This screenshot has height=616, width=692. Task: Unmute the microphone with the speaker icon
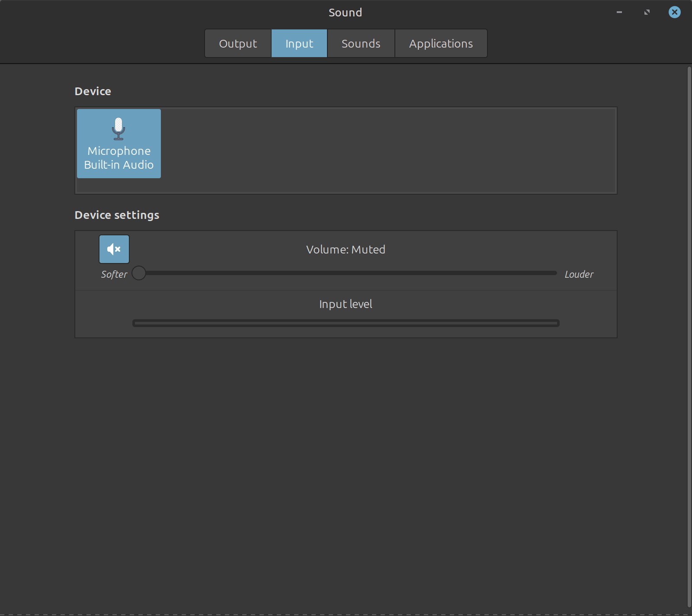coord(114,249)
